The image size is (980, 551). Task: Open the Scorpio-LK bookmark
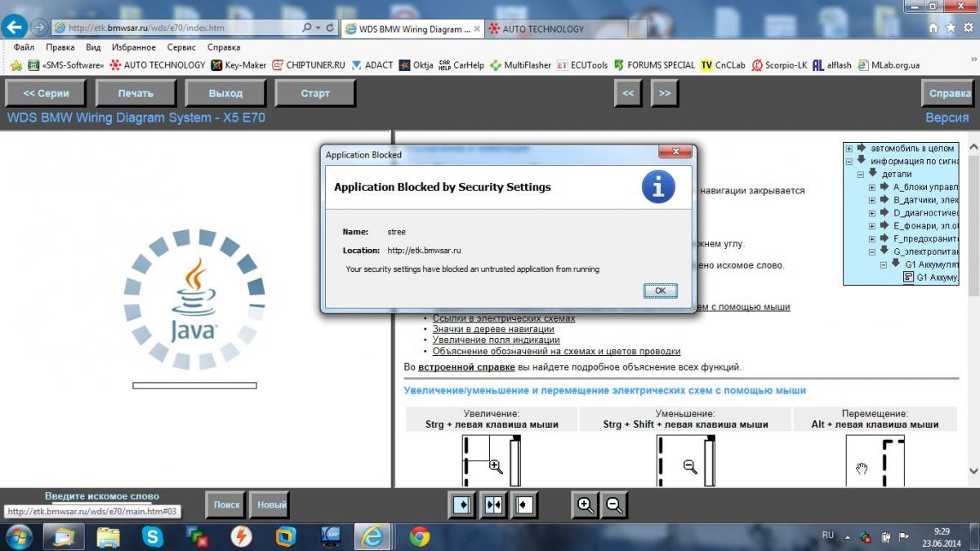coord(778,65)
